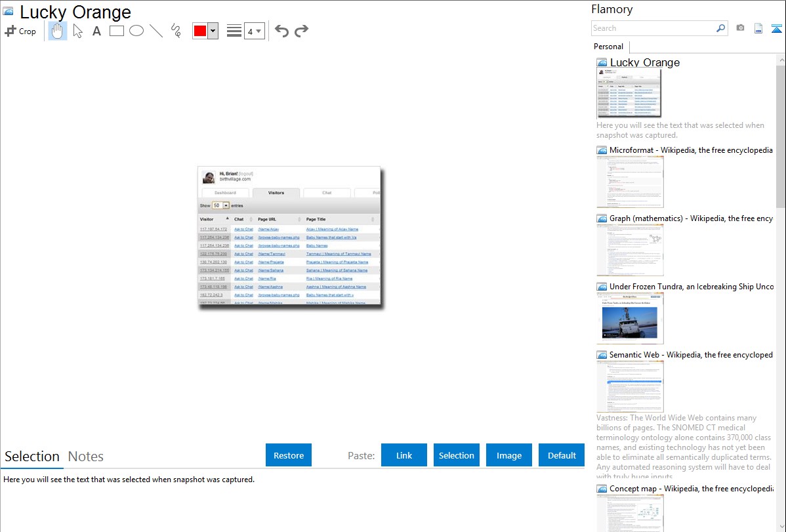Click the Default paste button

(562, 455)
